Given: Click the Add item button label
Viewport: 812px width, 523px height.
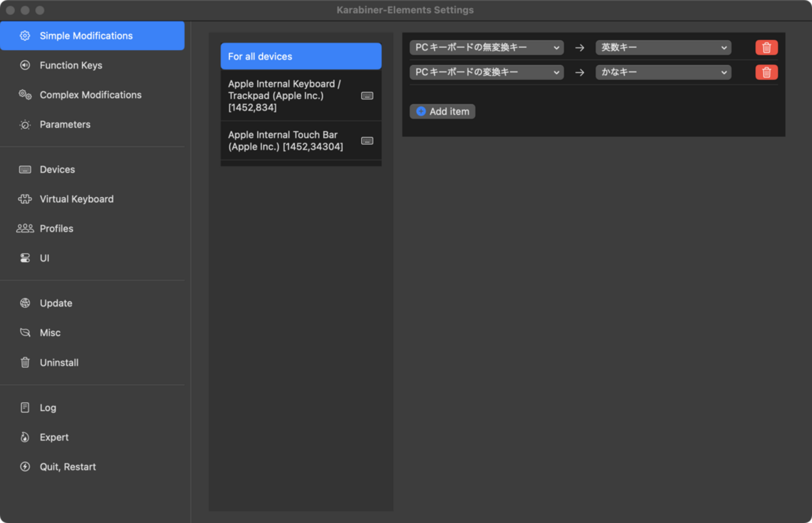Looking at the screenshot, I should tap(449, 111).
